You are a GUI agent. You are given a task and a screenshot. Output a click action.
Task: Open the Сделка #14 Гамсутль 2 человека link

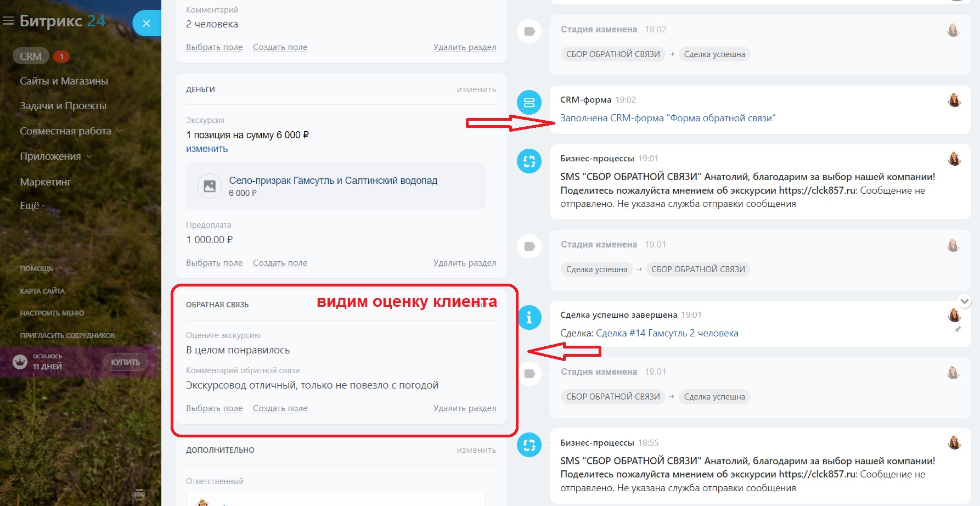[667, 333]
